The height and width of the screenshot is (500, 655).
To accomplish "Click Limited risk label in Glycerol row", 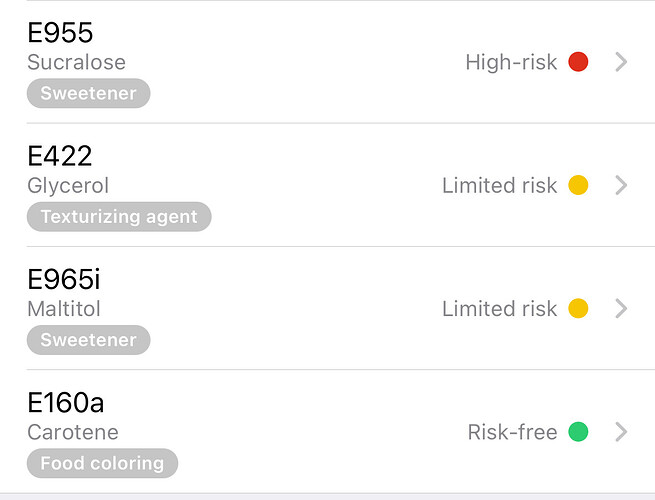I will click(x=499, y=185).
